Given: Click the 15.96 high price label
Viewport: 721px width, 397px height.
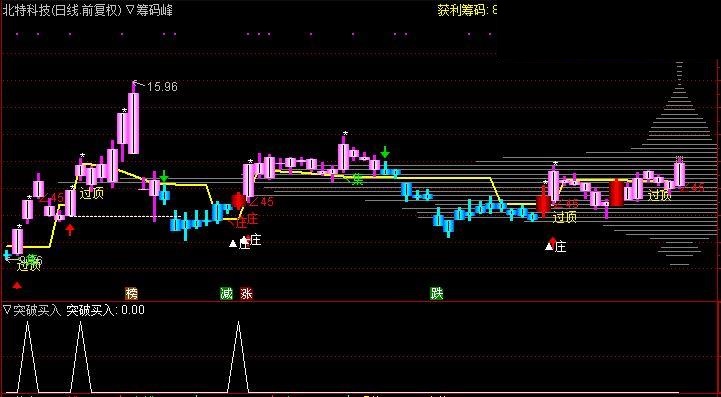Looking at the screenshot, I should click(x=162, y=86).
